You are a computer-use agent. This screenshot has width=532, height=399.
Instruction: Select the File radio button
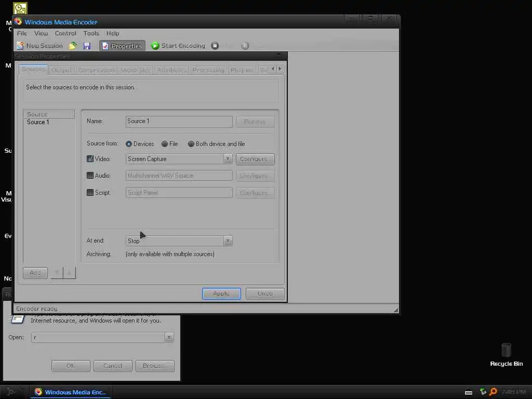(165, 144)
